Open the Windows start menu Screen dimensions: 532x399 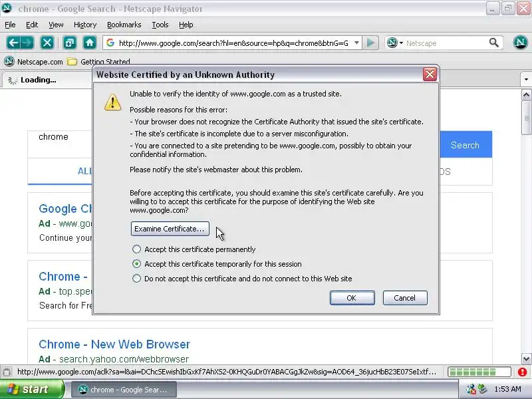31,389
